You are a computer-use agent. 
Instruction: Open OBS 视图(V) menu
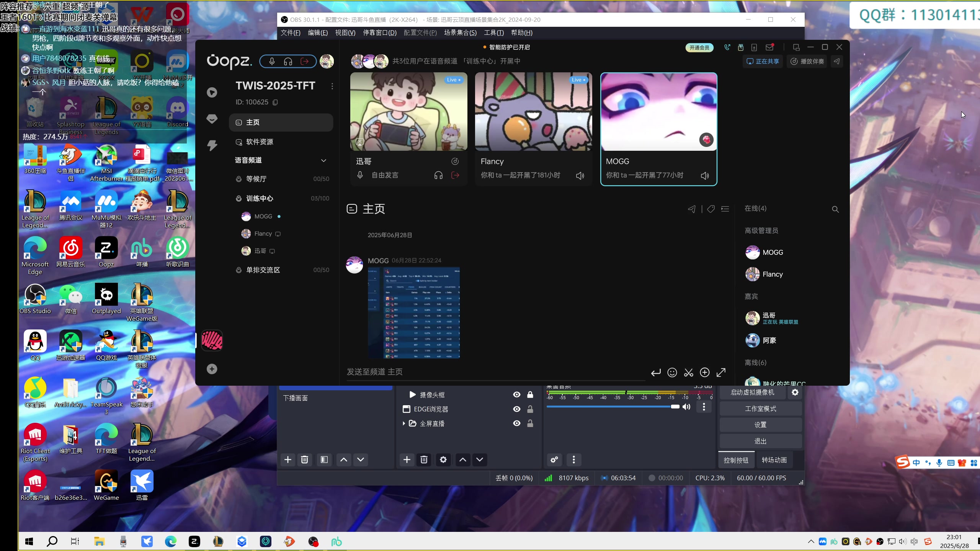click(345, 33)
